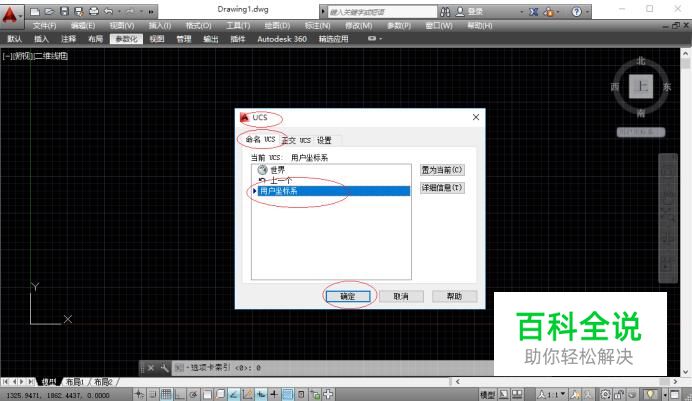Open the 绘图(D) menu
Screen dimensions: 692x401
277,26
